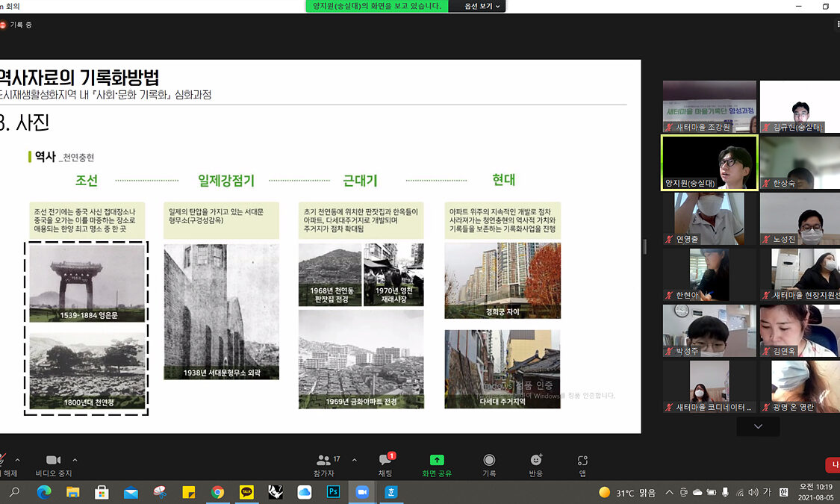Open Google Chrome from the taskbar
840x504 pixels.
[217, 492]
